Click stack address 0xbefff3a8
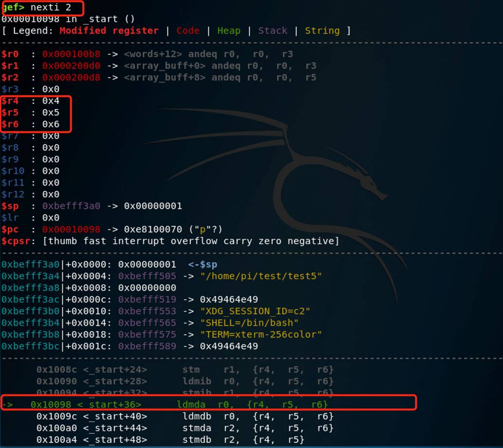The height and width of the screenshot is (448, 503). point(31,287)
